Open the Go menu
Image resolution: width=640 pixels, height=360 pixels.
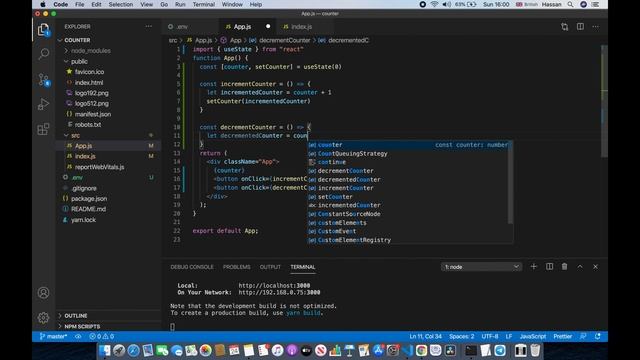[x=164, y=4]
